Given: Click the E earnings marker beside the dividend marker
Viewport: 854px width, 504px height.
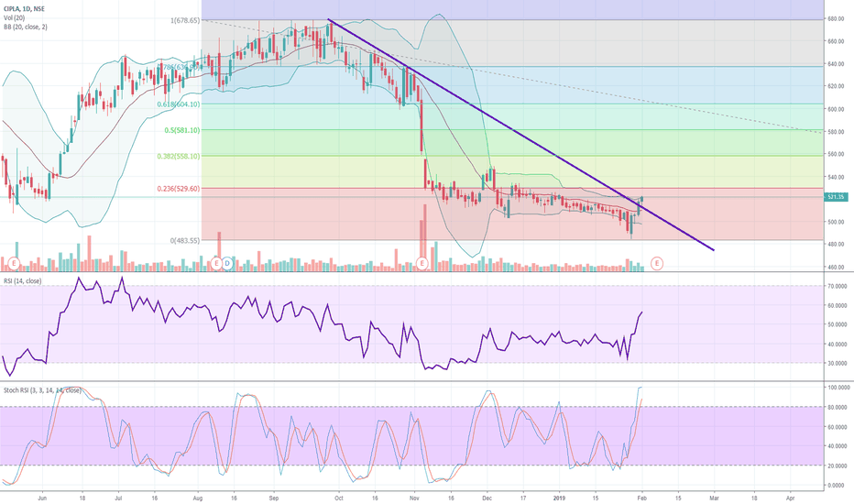Looking at the screenshot, I should pos(216,264).
